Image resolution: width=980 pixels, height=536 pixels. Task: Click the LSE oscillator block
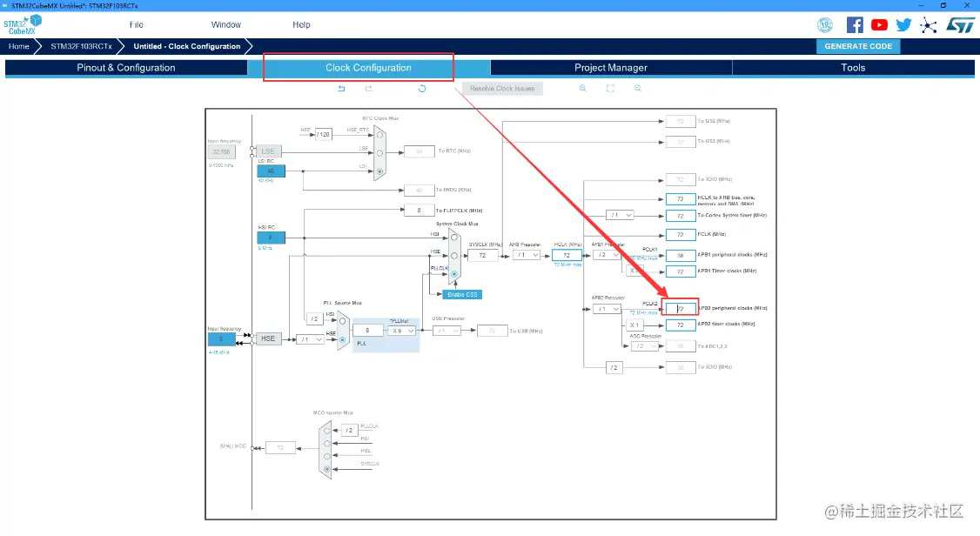click(268, 151)
